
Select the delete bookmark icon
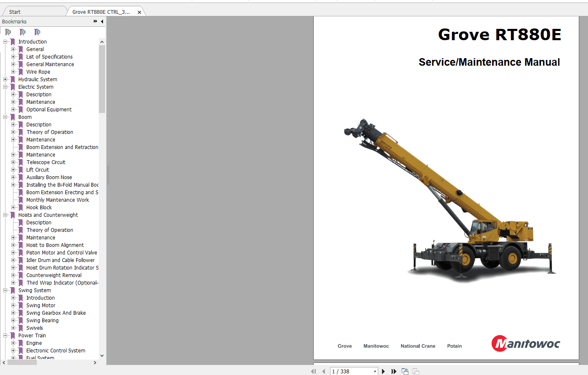[x=8, y=32]
